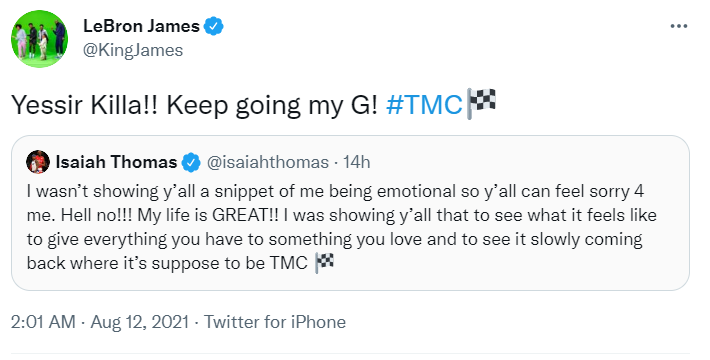Screen dimensions: 710x360
Task: Open the 2:01 AM · Aug 12, 2021 timestamp
Action: pos(100,322)
